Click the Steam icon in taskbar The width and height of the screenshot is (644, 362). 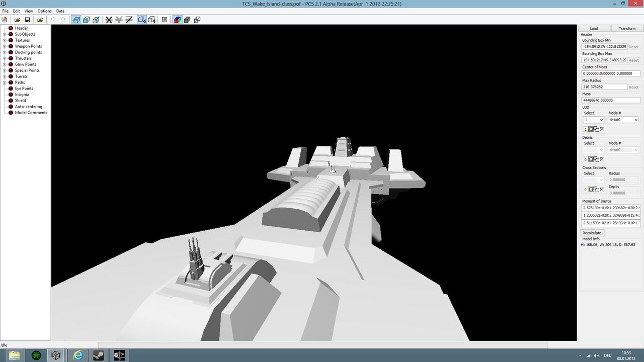click(x=98, y=355)
